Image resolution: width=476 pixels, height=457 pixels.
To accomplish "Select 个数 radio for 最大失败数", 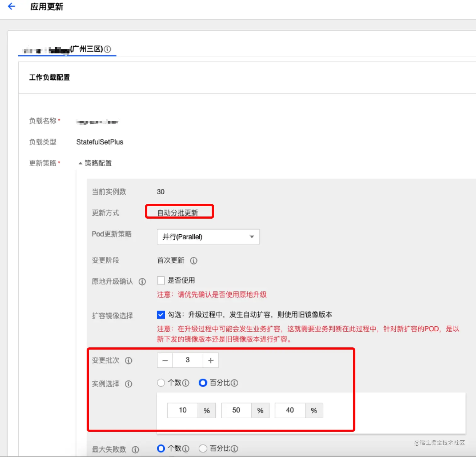I will click(161, 448).
